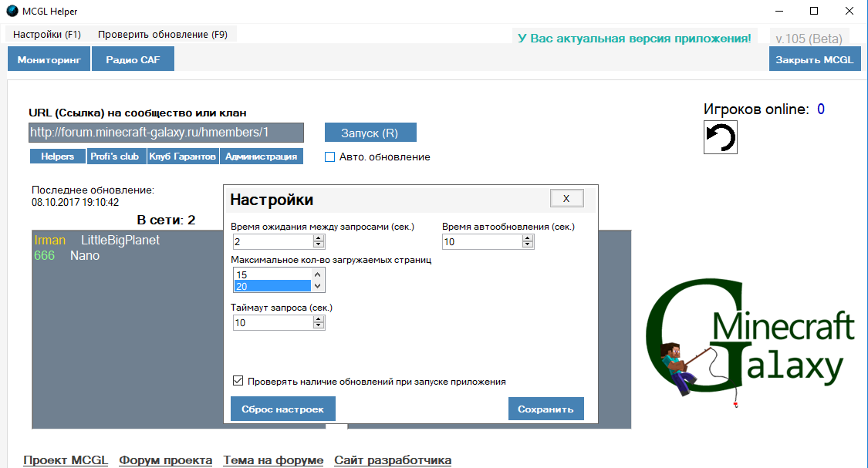Decrease the Время автообновления value

[528, 245]
